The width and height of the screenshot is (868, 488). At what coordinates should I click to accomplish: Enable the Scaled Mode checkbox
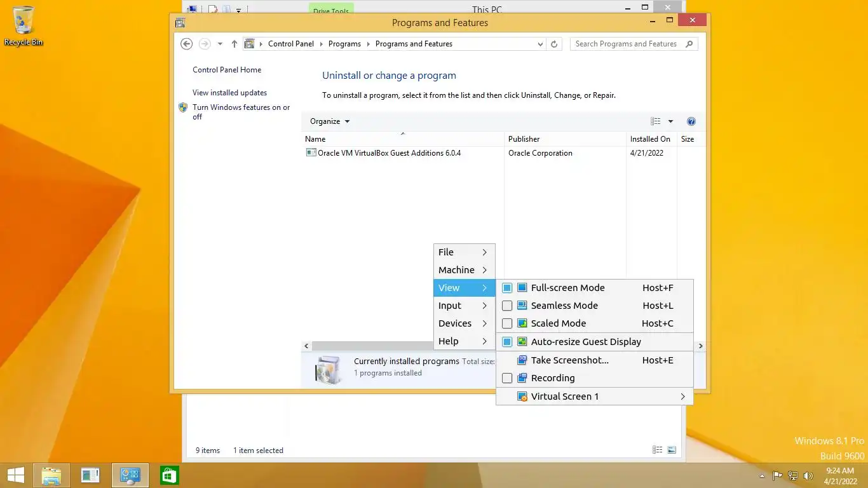507,323
